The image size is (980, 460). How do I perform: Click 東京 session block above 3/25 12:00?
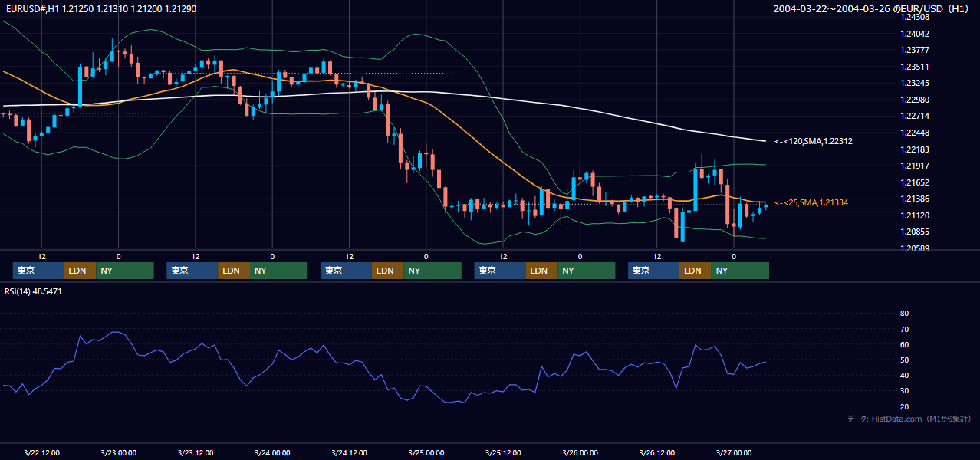tap(500, 271)
